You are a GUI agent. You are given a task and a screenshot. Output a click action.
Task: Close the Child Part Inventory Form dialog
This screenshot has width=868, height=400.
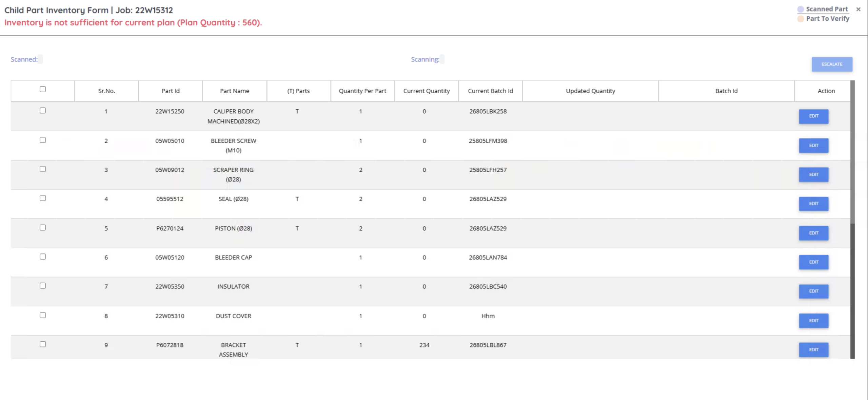[858, 9]
